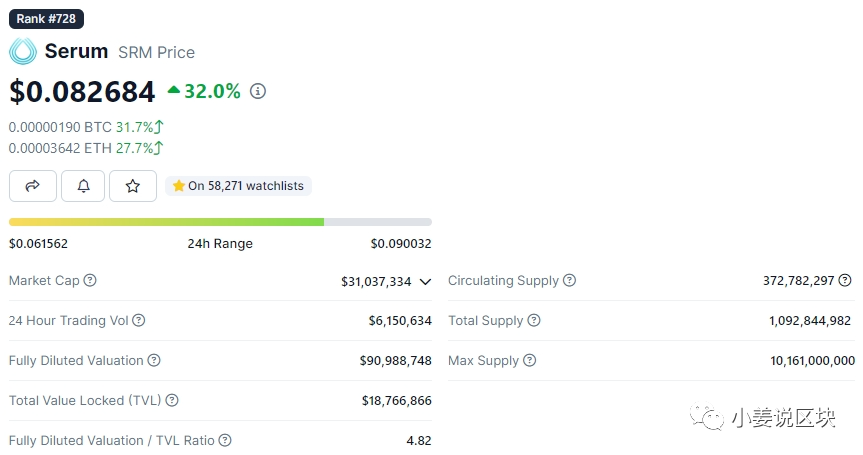Click BTC price swap arrow icon
Viewport: 863px width, 455px height.
(159, 127)
